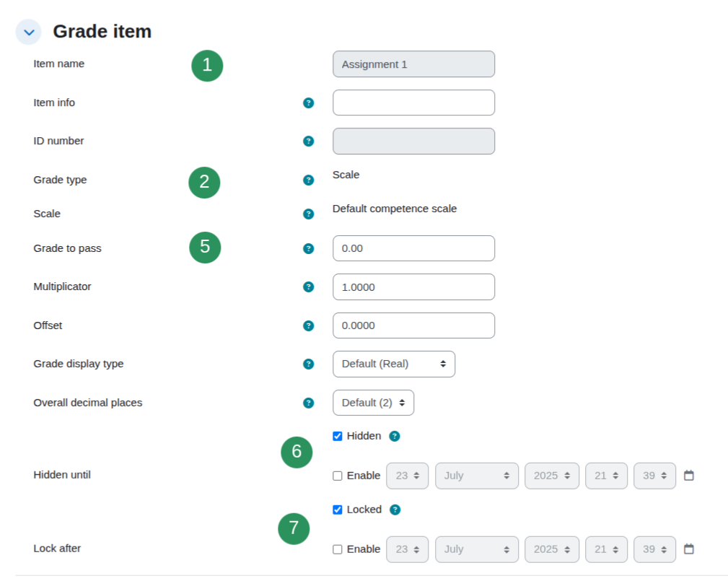Screen dimensions: 728x581
Task: Open Overall decimal places dropdown
Action: pos(373,403)
